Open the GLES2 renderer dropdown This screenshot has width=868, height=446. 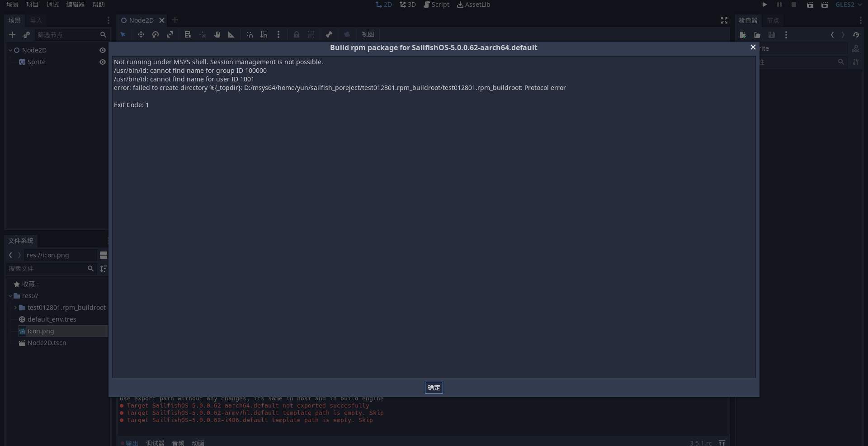[x=849, y=5]
